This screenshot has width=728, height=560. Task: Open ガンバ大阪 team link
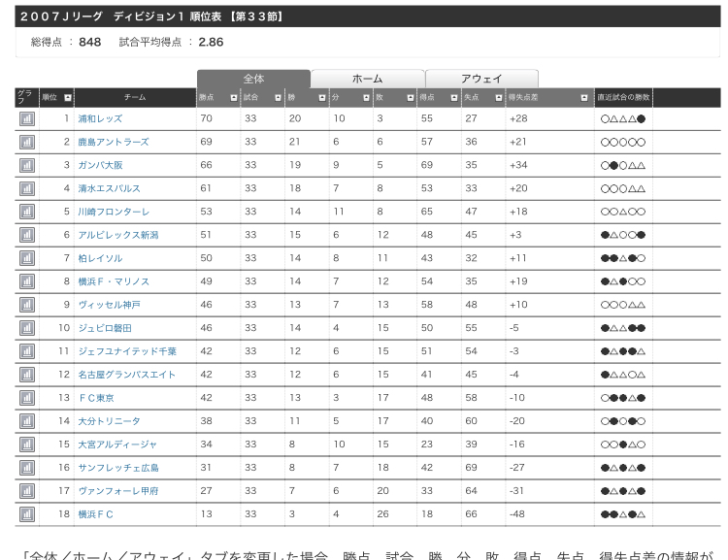tap(100, 165)
